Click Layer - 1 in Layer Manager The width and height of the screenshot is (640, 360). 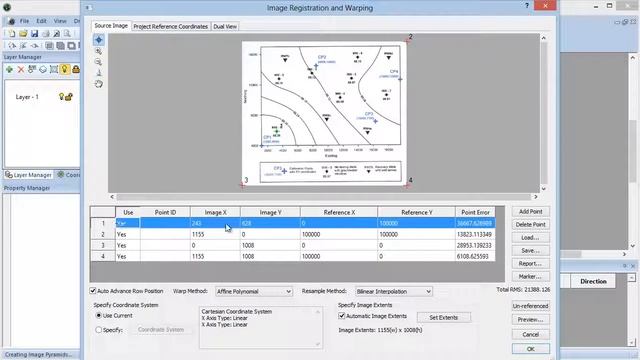[x=27, y=97]
